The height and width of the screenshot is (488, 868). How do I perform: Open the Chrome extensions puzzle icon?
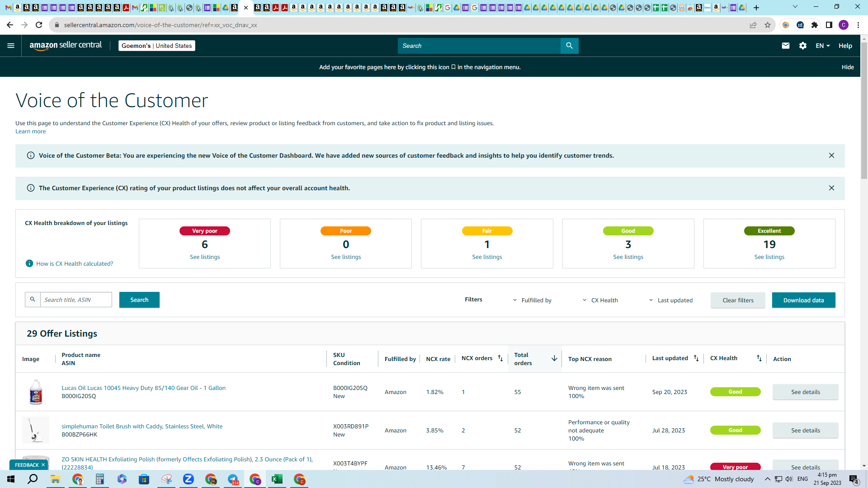tap(815, 25)
